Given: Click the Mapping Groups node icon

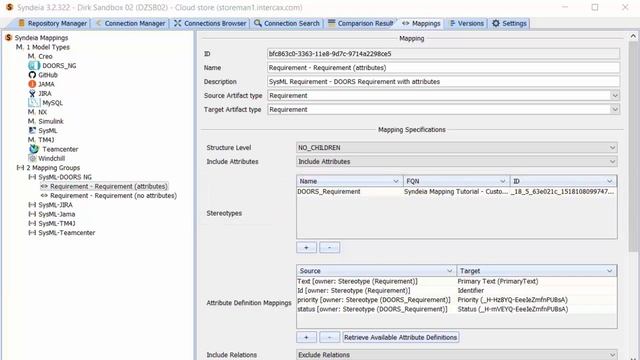Looking at the screenshot, I should tap(20, 168).
